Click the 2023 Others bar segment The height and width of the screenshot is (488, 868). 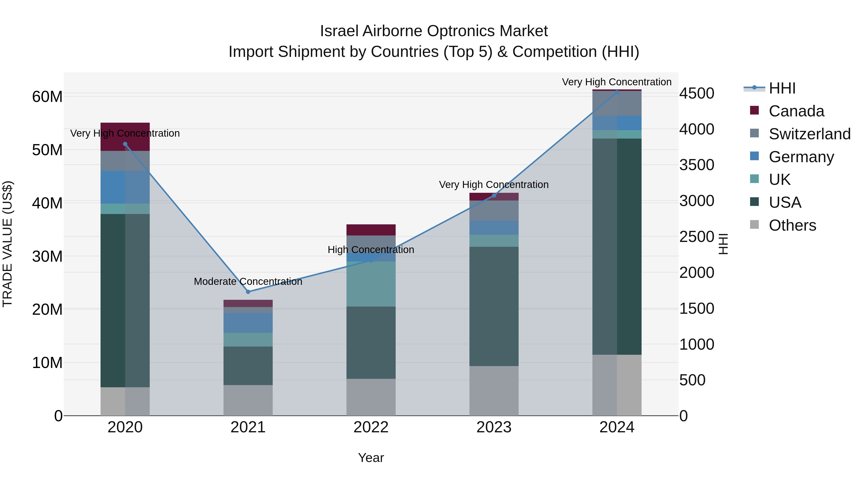tap(494, 391)
